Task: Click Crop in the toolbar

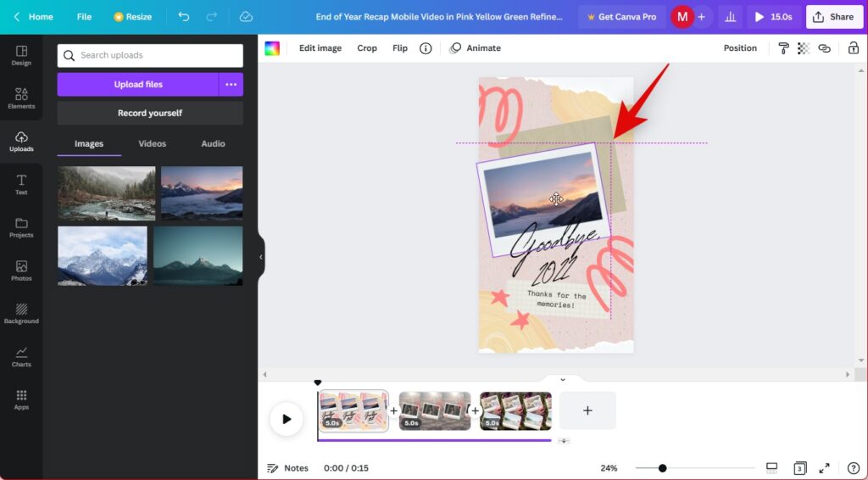Action: [x=367, y=48]
